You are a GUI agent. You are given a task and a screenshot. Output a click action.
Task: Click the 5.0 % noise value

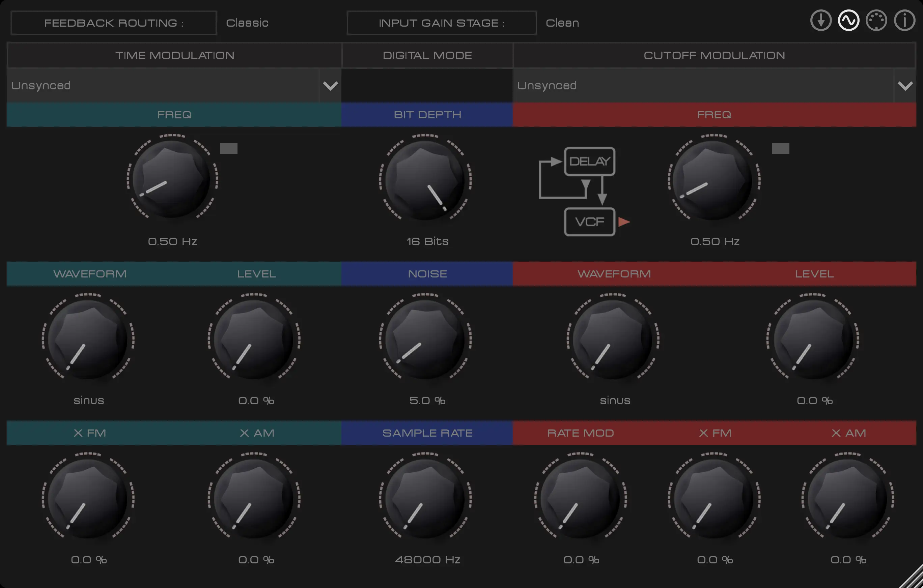[x=427, y=401]
